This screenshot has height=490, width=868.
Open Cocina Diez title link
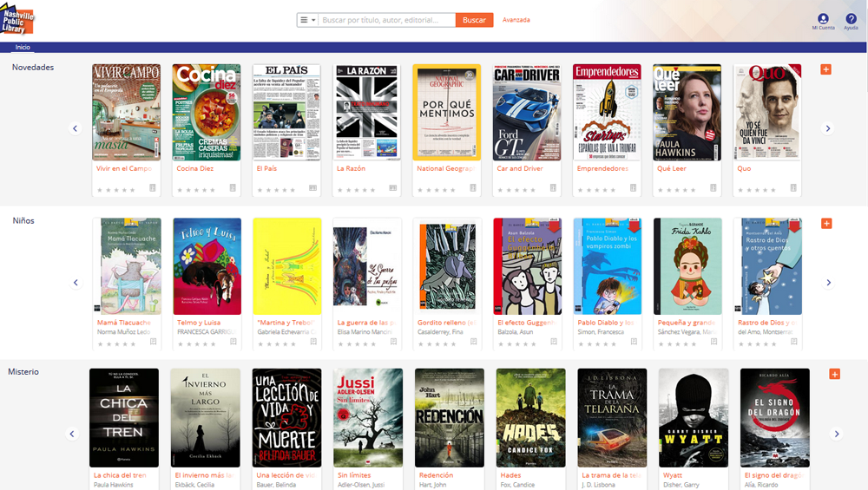pyautogui.click(x=194, y=168)
